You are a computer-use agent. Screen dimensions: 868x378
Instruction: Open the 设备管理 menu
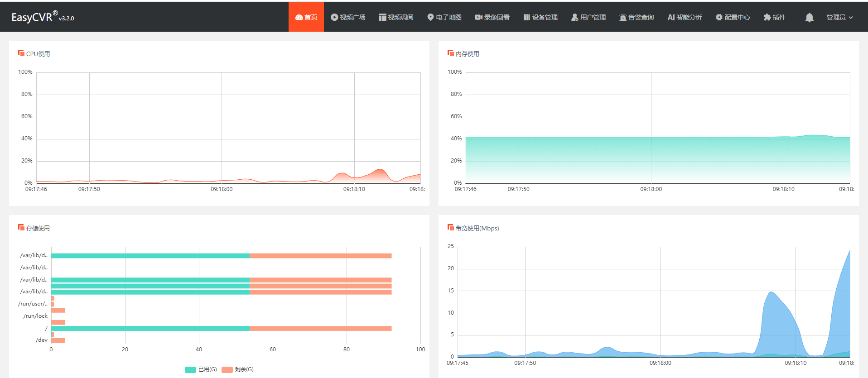540,17
